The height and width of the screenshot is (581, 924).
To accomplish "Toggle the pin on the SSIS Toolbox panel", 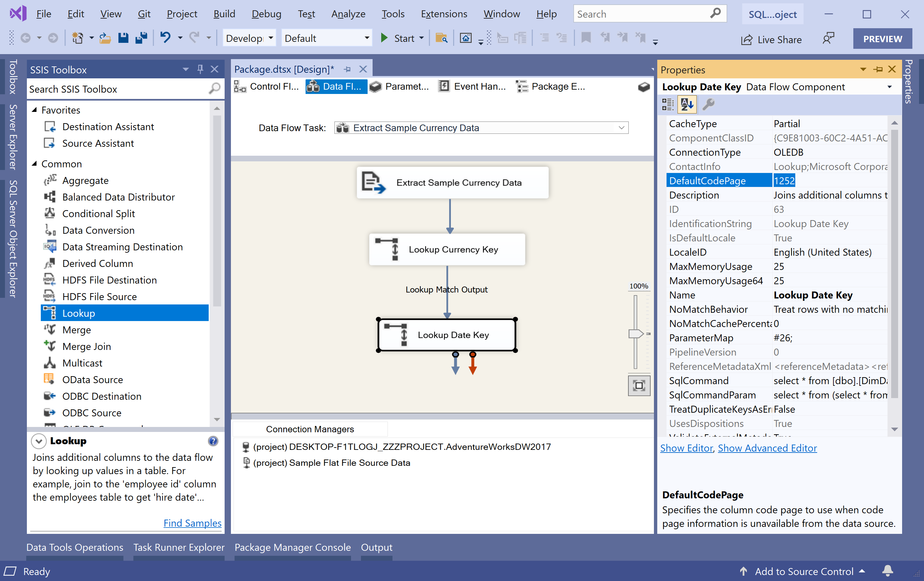I will point(200,69).
